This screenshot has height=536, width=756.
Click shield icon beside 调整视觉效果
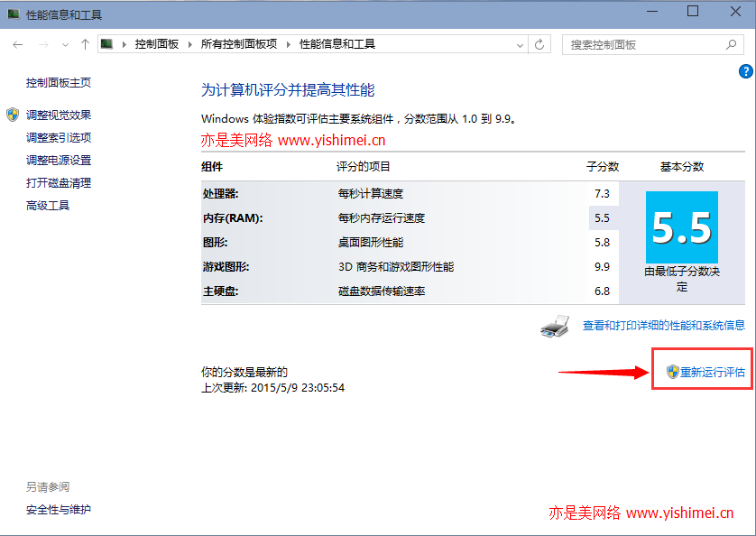coord(13,115)
